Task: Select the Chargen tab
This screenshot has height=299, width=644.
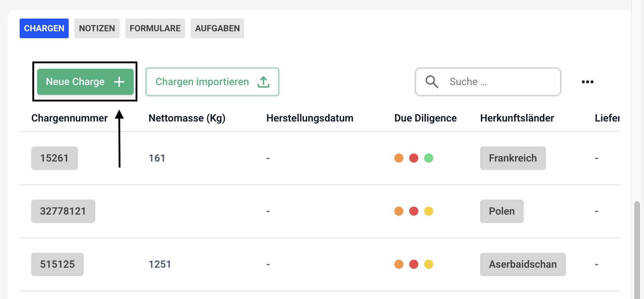Action: 44,28
